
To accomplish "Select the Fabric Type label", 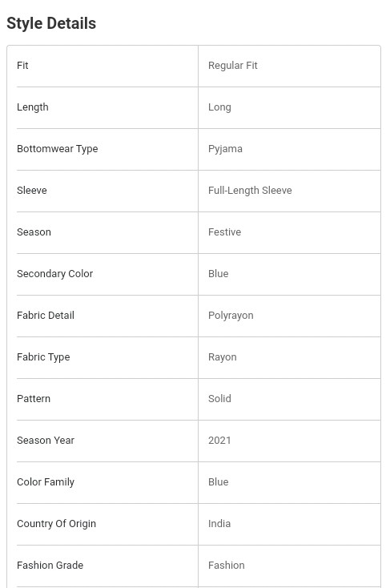I will point(43,357).
